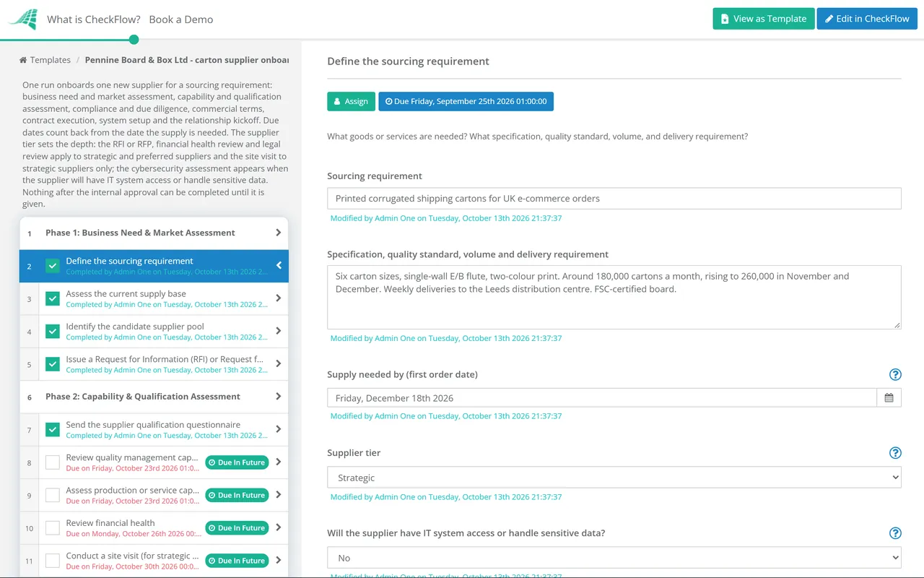
Task: Click help icon for IT system access question
Action: tap(895, 533)
